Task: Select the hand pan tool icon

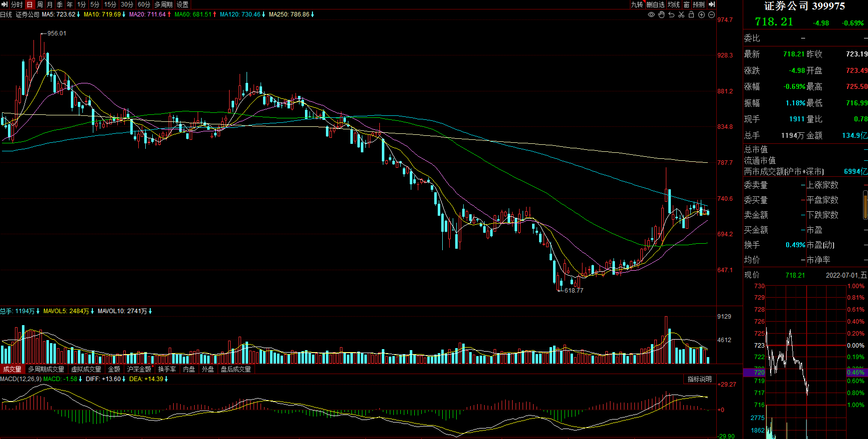Action: [661, 14]
